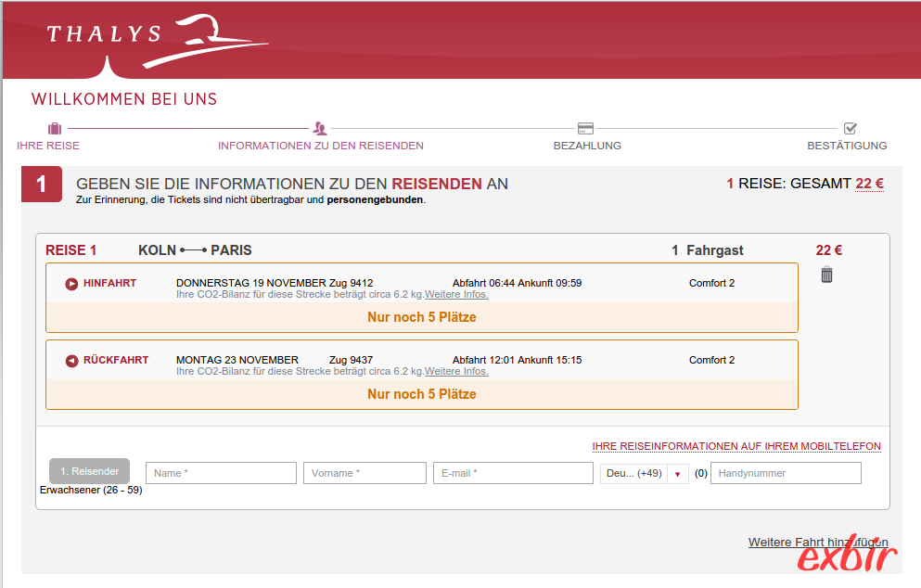Delete the trip with trash icon
921x588 pixels.
click(826, 275)
